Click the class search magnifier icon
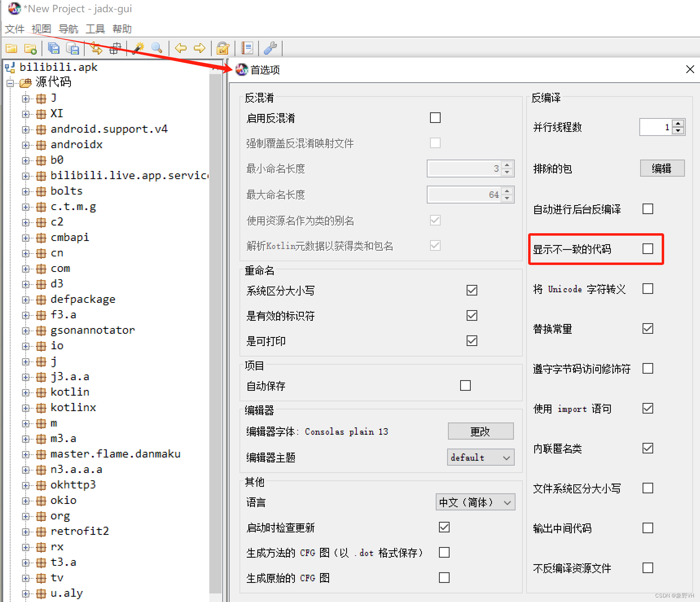 [157, 48]
